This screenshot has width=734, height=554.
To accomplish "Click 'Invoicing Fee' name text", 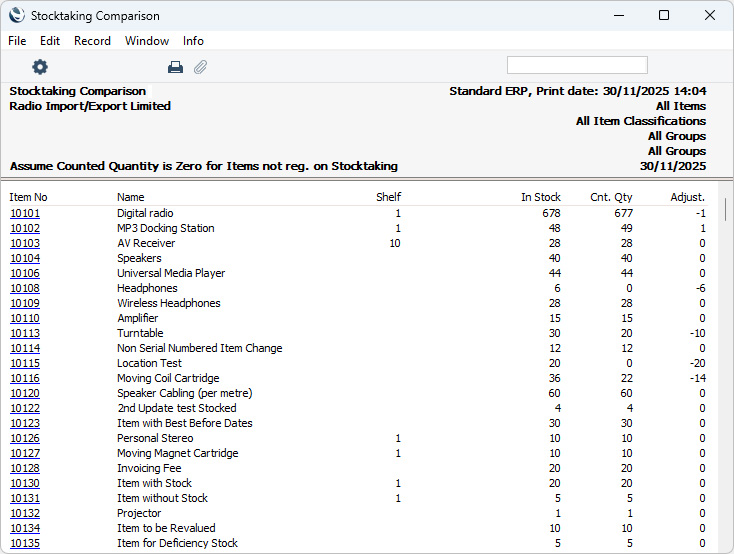I will (149, 468).
